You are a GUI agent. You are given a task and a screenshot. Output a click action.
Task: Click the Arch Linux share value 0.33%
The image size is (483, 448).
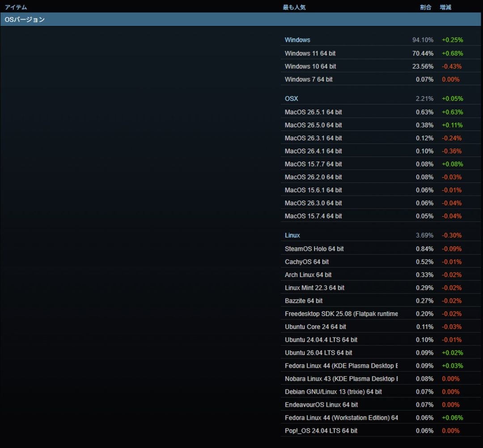point(424,275)
